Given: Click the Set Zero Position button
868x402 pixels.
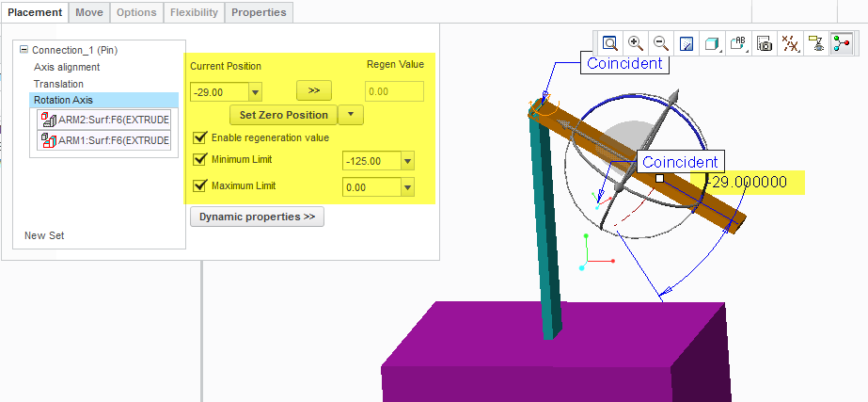Looking at the screenshot, I should click(283, 116).
